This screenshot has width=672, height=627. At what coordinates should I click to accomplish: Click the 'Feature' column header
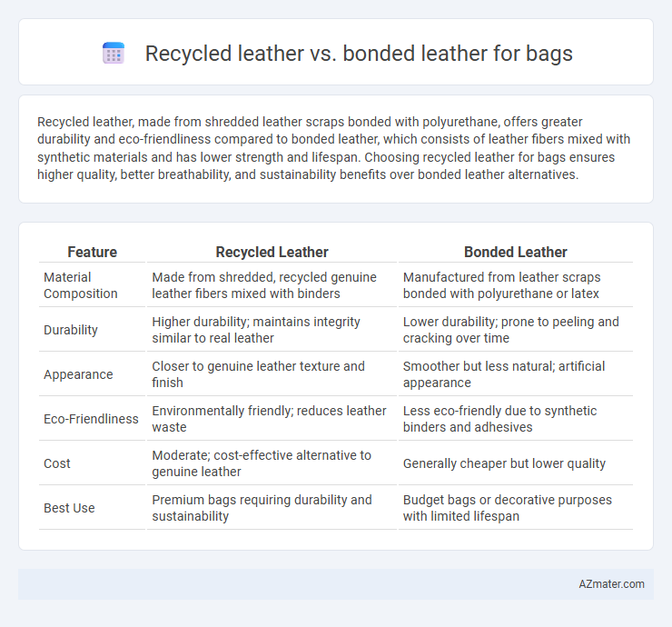pyautogui.click(x=92, y=252)
